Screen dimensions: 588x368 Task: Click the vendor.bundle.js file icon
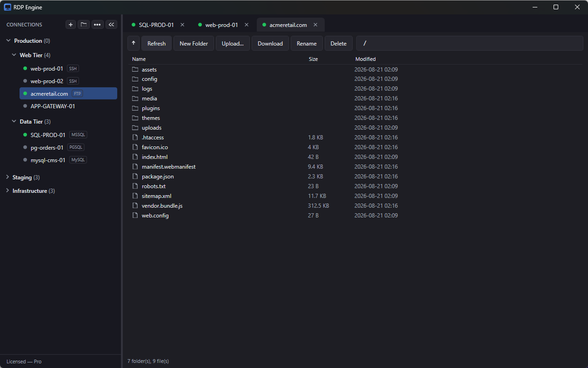click(x=135, y=206)
